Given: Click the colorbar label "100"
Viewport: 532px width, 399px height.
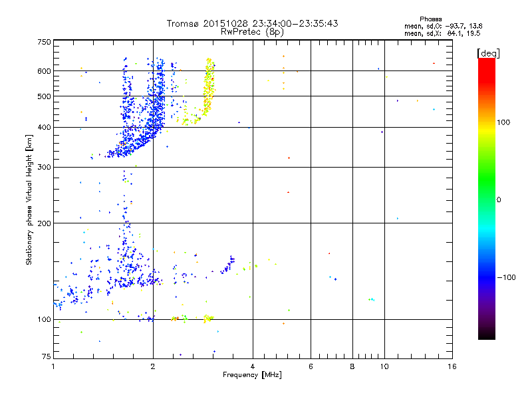Looking at the screenshot, I should 503,122.
